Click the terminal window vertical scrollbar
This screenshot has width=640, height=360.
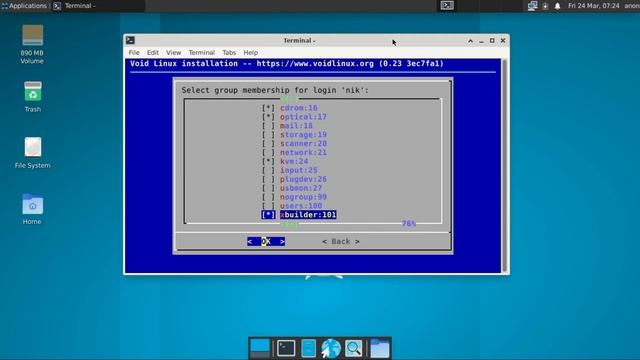click(504, 166)
